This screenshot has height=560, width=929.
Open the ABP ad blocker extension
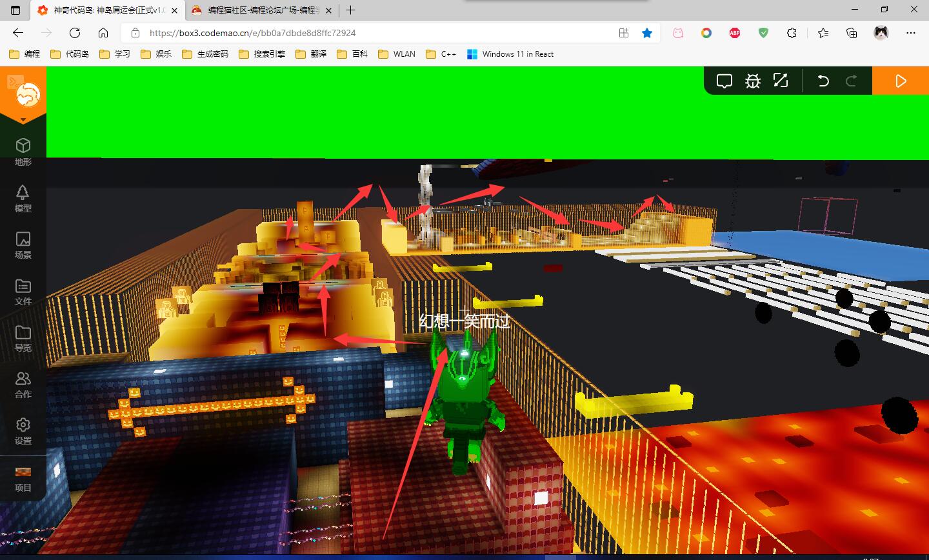tap(735, 33)
